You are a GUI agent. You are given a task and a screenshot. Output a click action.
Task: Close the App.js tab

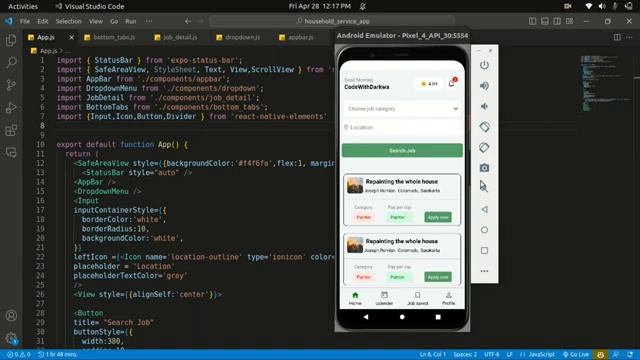coord(71,37)
